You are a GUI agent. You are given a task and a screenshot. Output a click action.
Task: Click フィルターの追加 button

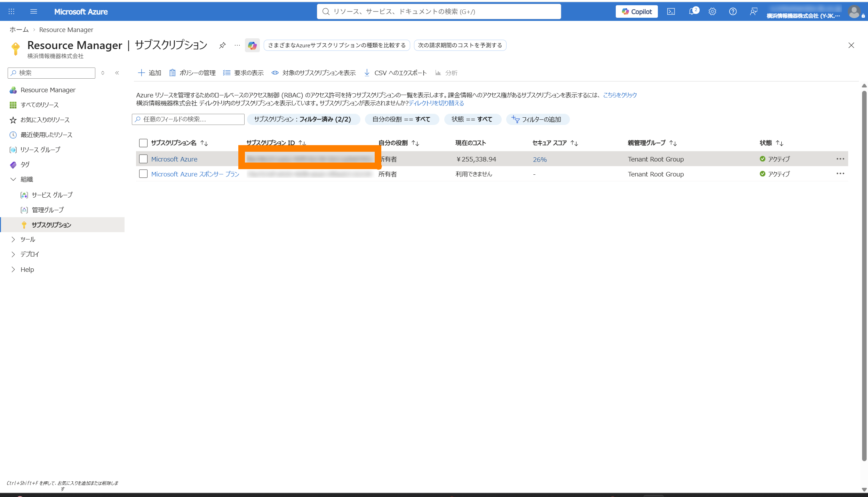click(537, 119)
